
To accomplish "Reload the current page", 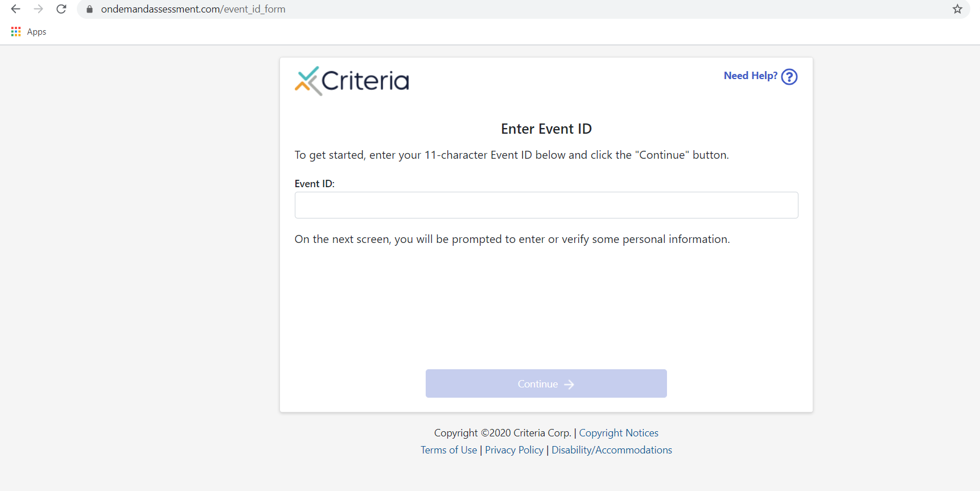I will coord(61,9).
